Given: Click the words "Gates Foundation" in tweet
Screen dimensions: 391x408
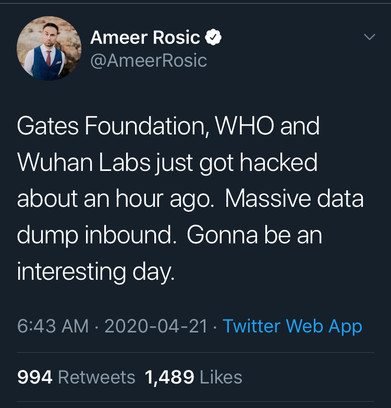Looking at the screenshot, I should [x=114, y=126].
